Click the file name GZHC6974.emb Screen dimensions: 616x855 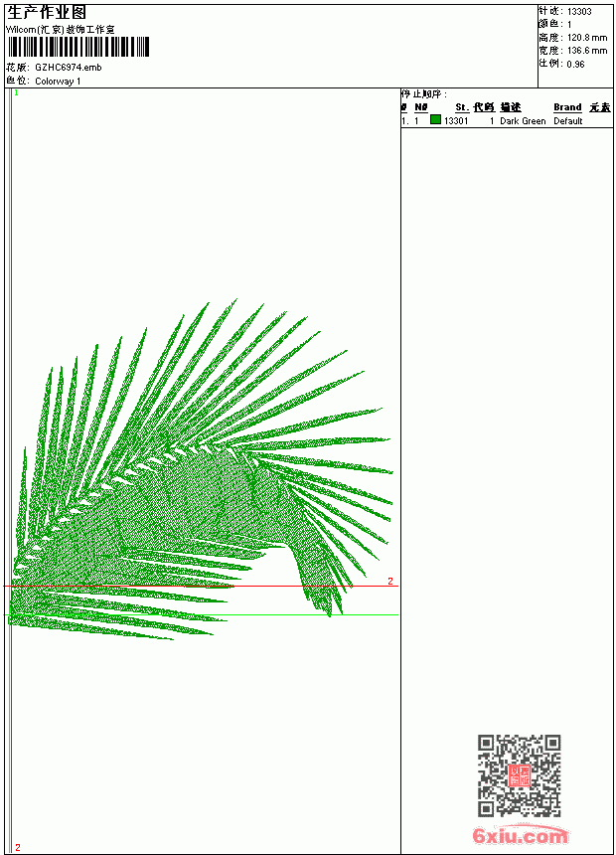[69, 68]
